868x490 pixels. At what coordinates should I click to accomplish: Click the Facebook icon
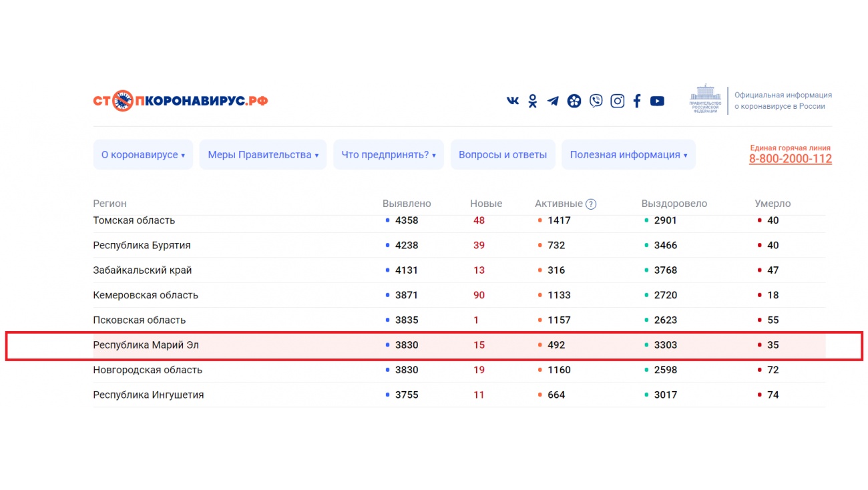click(x=637, y=101)
